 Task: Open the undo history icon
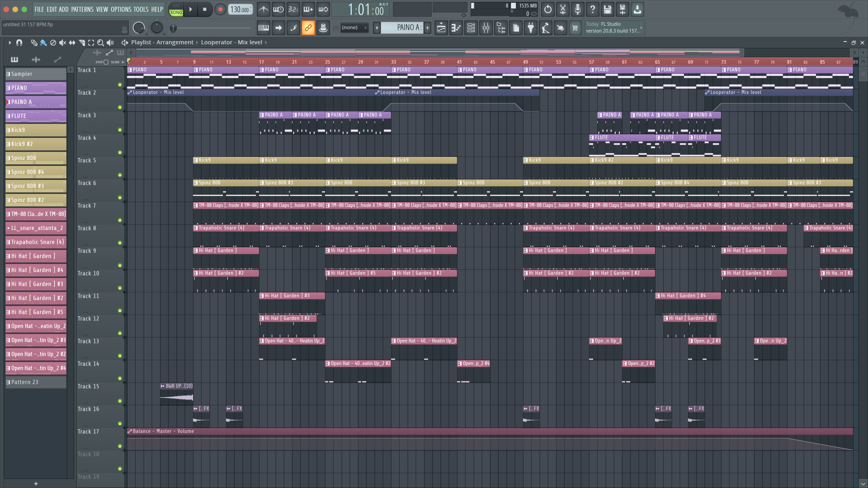[x=547, y=9]
